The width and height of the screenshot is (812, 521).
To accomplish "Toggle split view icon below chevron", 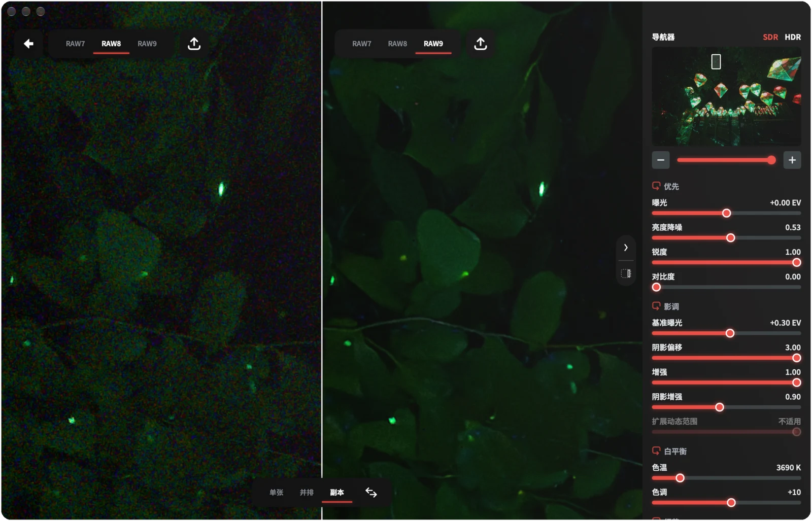I will pyautogui.click(x=626, y=273).
